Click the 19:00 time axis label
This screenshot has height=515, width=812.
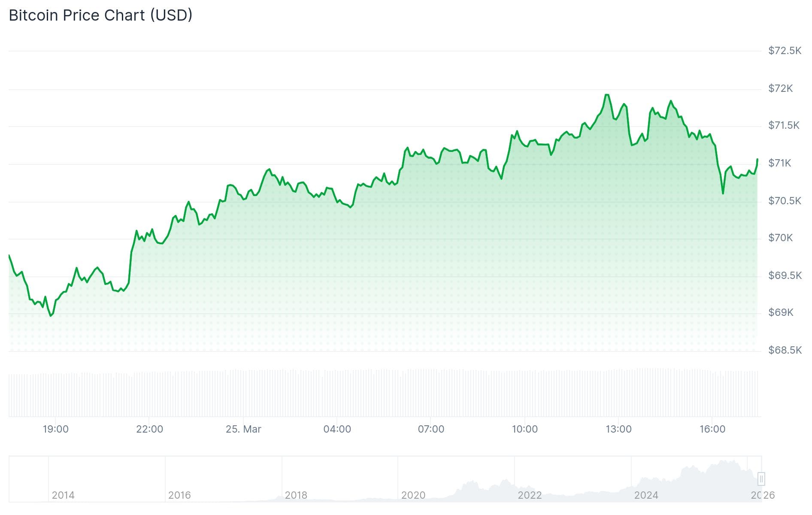click(56, 429)
